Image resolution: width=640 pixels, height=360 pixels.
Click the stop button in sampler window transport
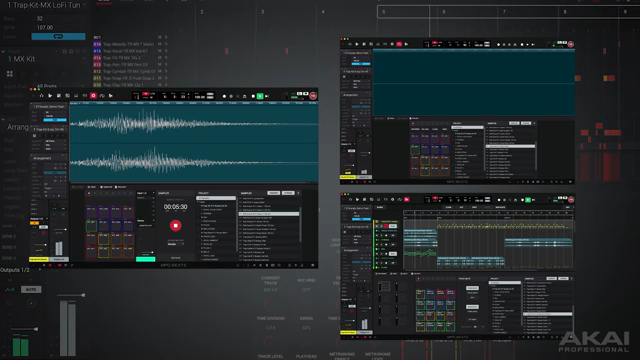tap(253, 96)
